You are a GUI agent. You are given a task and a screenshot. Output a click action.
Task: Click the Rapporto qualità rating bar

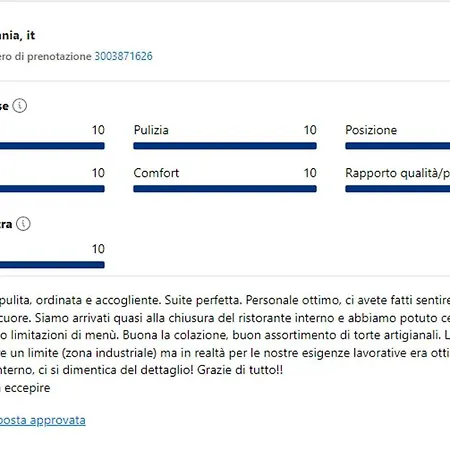398,189
